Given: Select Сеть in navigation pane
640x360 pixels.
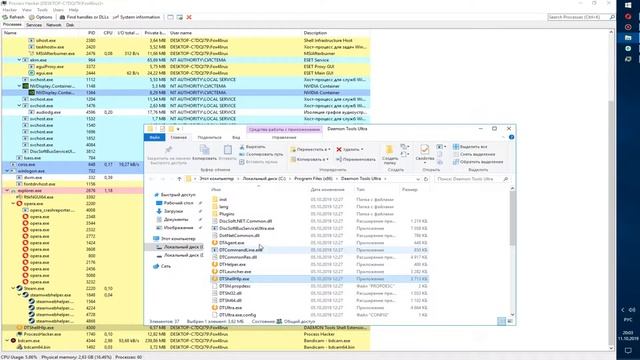Looking at the screenshot, I should tap(166, 266).
